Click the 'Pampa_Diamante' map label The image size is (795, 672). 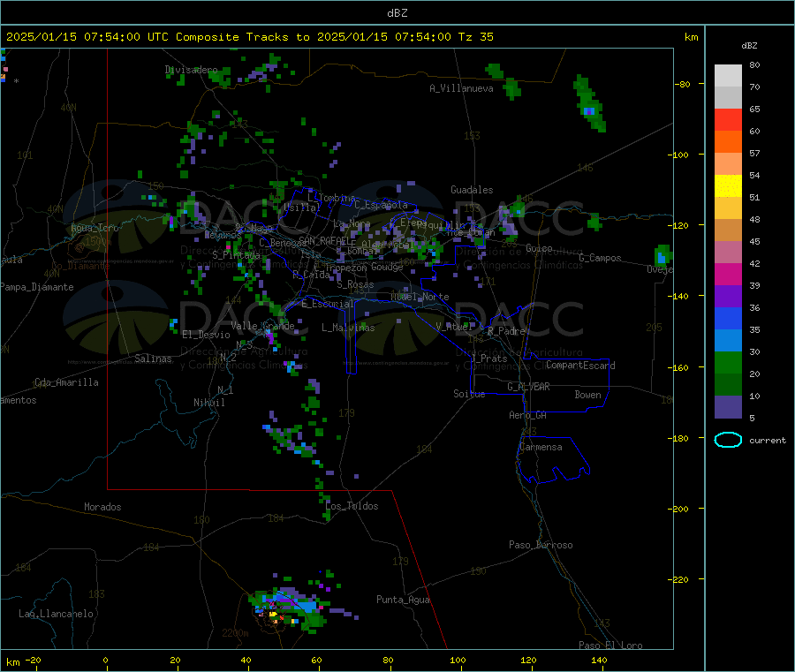pos(36,287)
